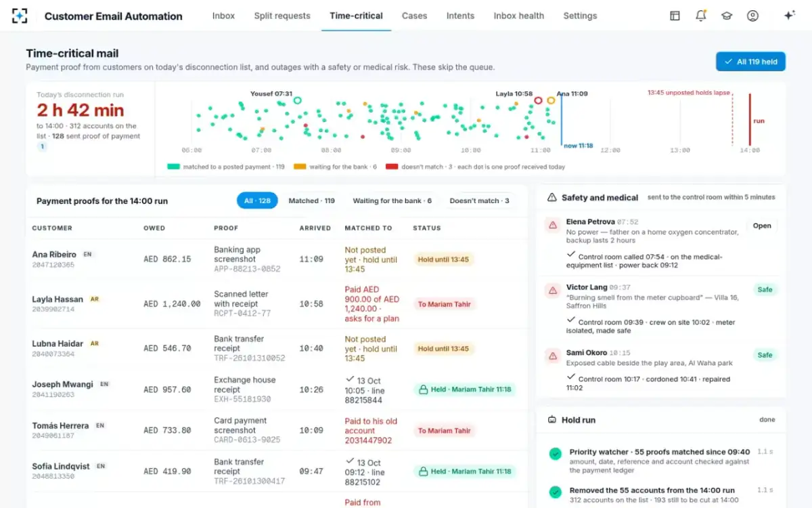Go to the Cases tab
The width and height of the screenshot is (812, 508).
(414, 16)
